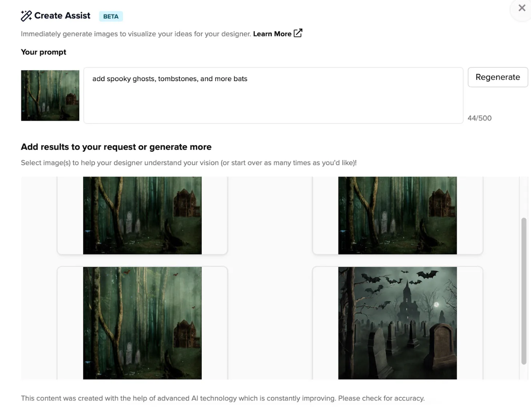
Task: Click the results panel vertical scrollbar
Action: tap(524, 291)
